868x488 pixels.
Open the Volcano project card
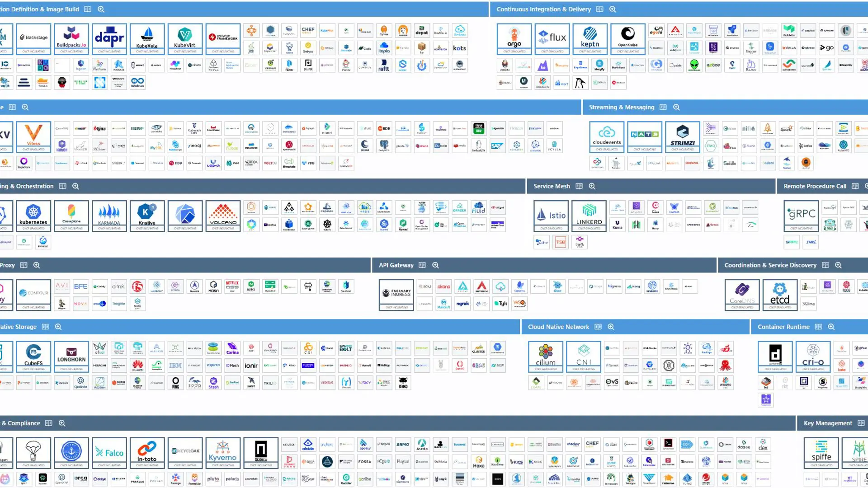click(x=223, y=216)
